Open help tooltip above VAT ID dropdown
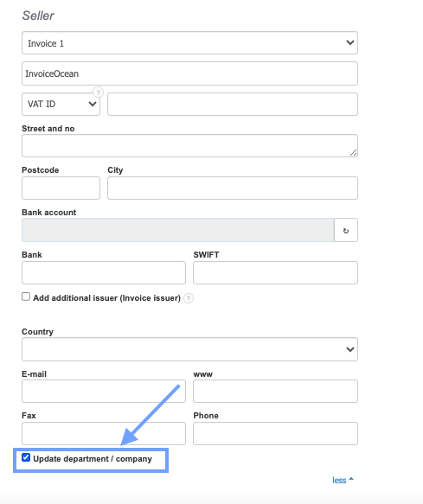423x504 pixels. pos(98,93)
